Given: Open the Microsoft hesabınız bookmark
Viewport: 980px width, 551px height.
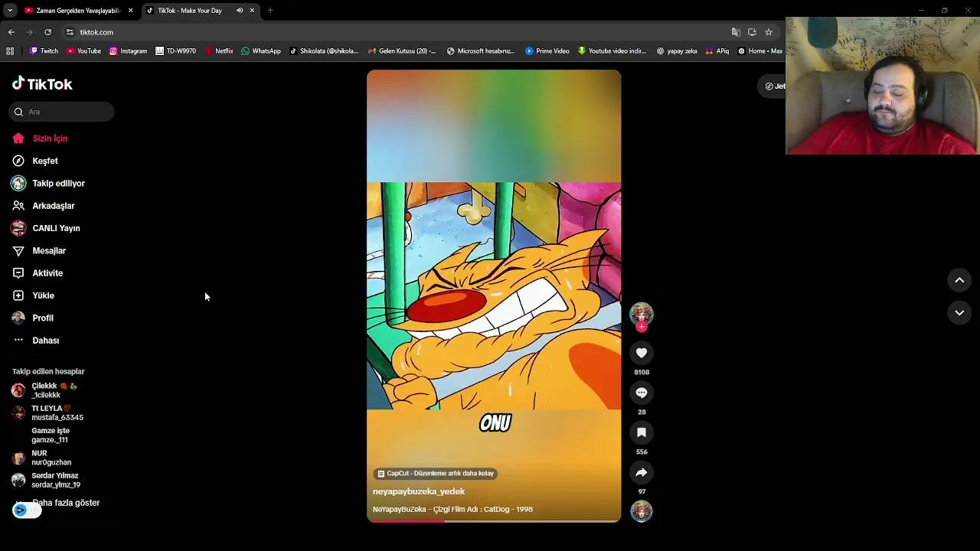Looking at the screenshot, I should coord(481,51).
